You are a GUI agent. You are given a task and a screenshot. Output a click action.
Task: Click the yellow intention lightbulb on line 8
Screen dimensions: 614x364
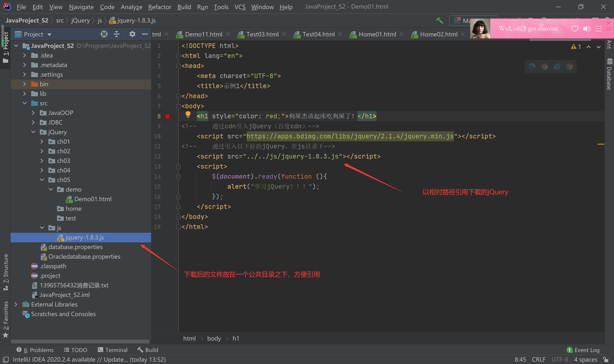tap(188, 114)
